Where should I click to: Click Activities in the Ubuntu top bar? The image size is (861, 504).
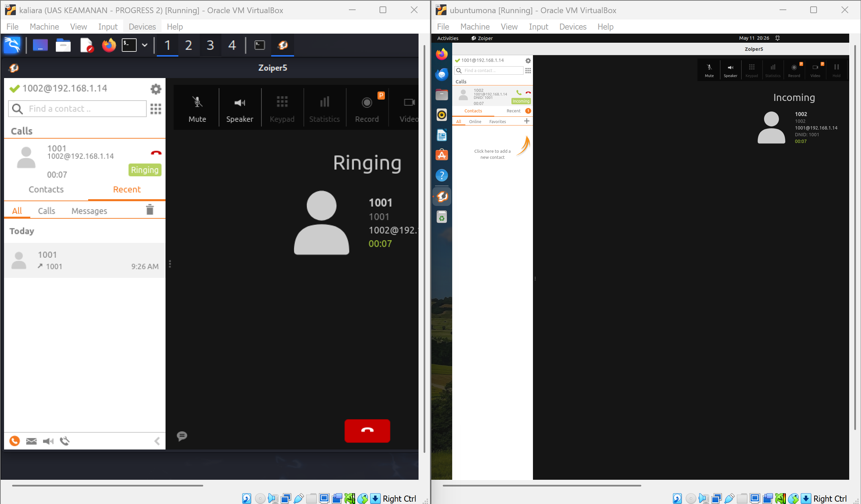tap(447, 38)
